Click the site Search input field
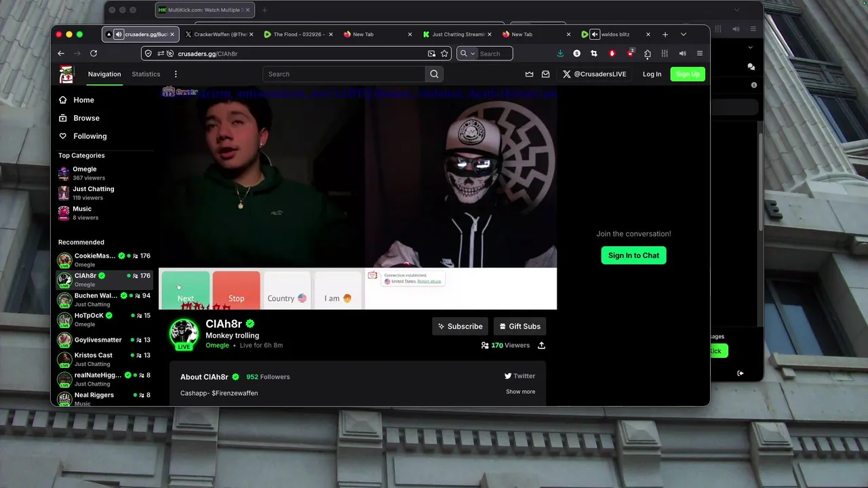 (x=344, y=74)
